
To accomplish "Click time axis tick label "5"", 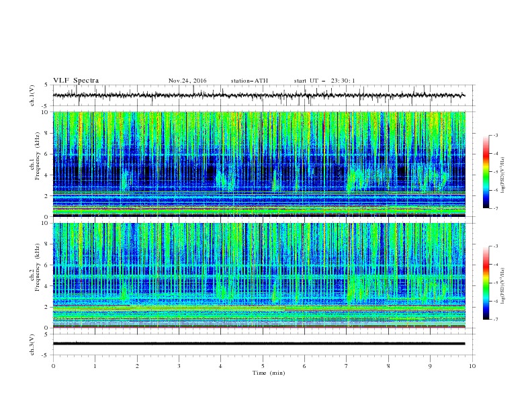I will point(263,366).
